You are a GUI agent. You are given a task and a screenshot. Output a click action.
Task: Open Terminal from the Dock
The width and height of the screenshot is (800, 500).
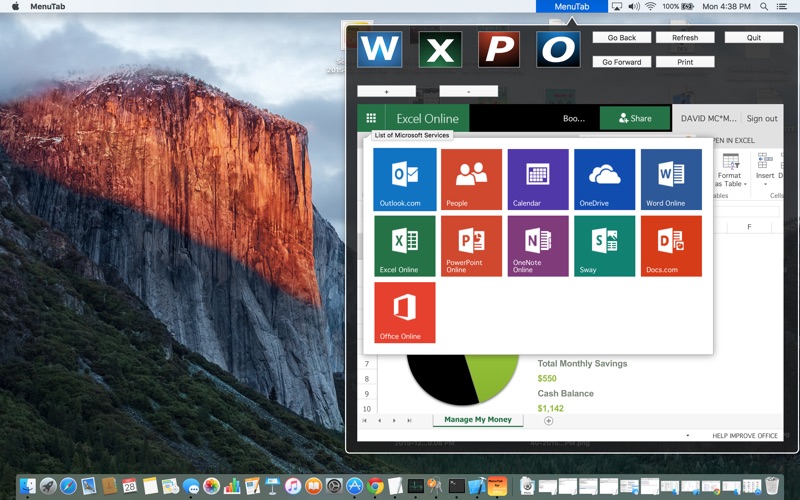click(x=457, y=486)
